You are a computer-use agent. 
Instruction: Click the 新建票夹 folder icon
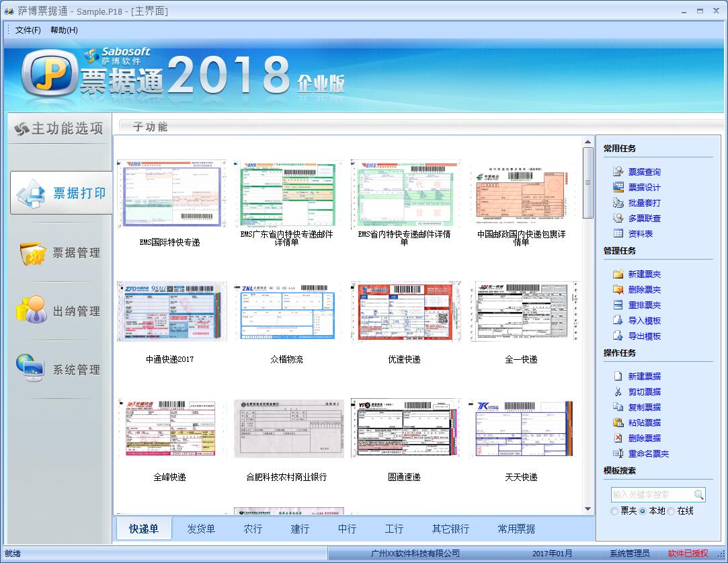tap(618, 274)
